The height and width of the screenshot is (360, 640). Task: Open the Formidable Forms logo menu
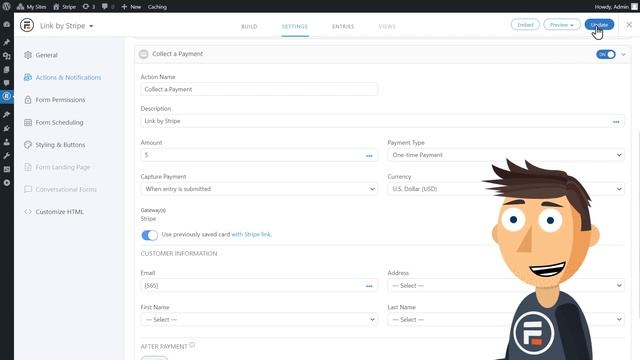coord(27,25)
